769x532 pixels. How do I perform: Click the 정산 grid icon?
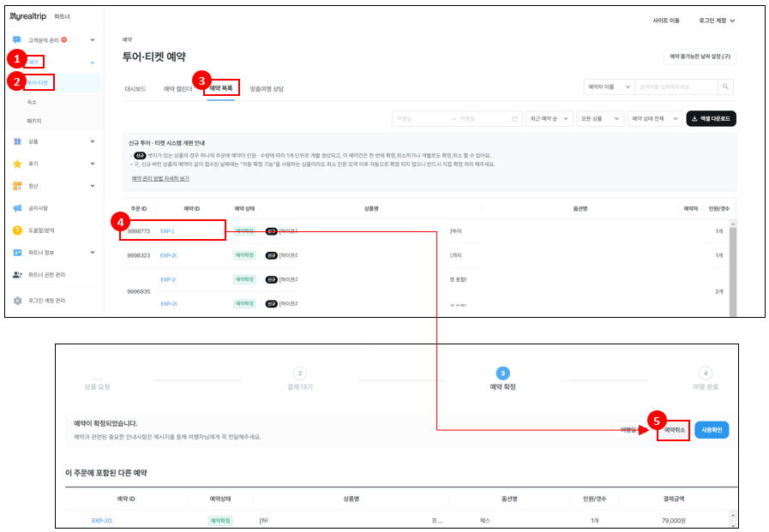pyautogui.click(x=17, y=186)
